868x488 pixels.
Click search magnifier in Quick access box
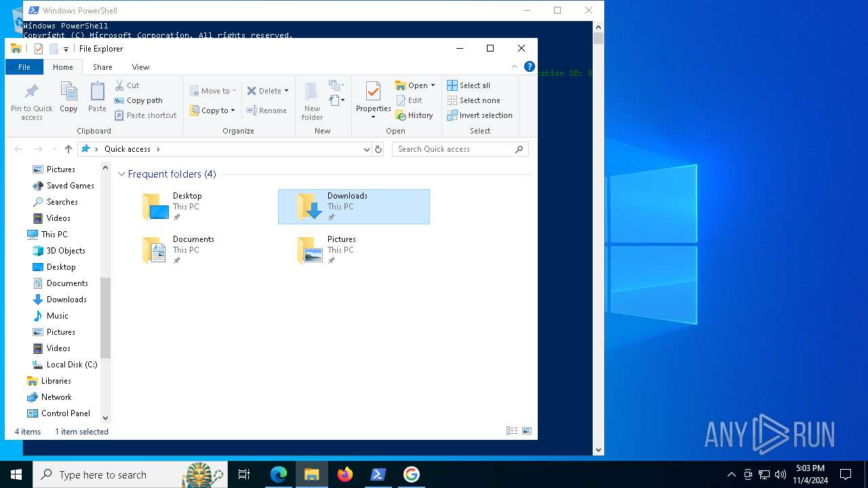pos(519,149)
